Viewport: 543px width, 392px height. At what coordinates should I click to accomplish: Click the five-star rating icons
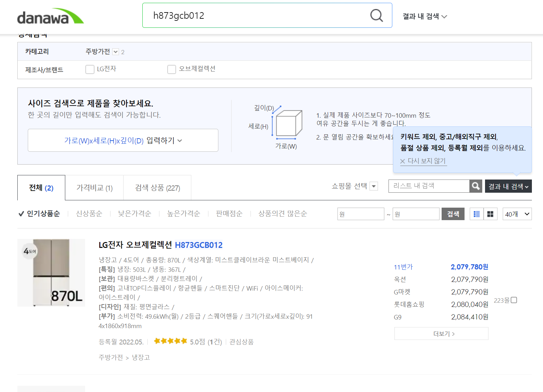tap(170, 341)
